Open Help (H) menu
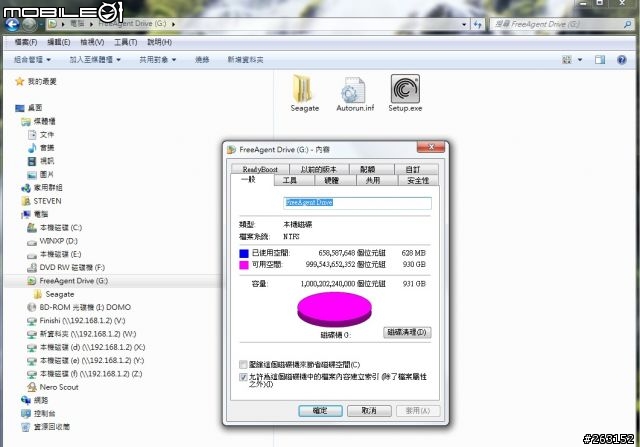Screen dimensions: 640x447 coord(159,42)
